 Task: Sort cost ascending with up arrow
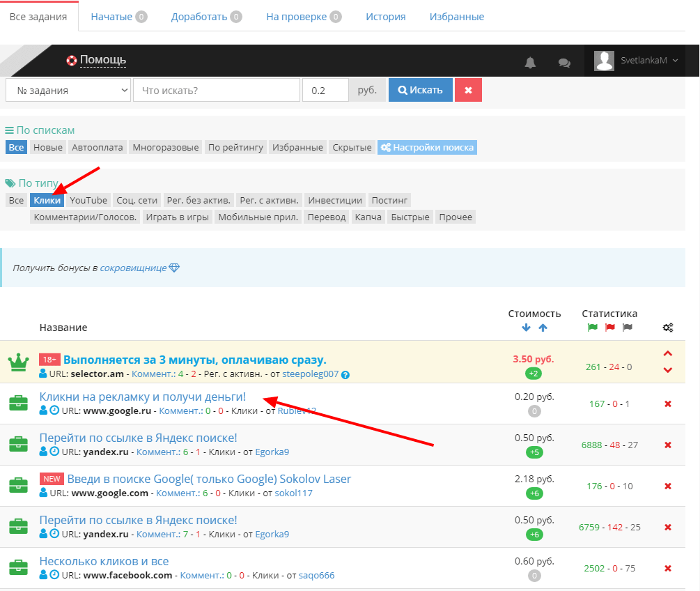(x=543, y=328)
